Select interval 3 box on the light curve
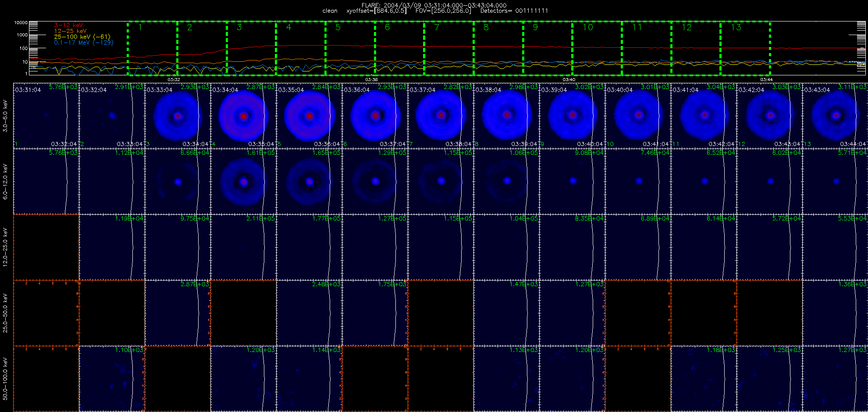This screenshot has width=868, height=412. tap(252, 48)
